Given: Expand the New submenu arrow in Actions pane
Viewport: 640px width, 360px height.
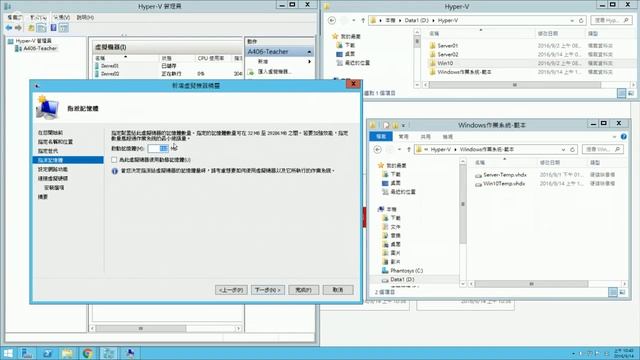Looking at the screenshot, I should [x=309, y=62].
